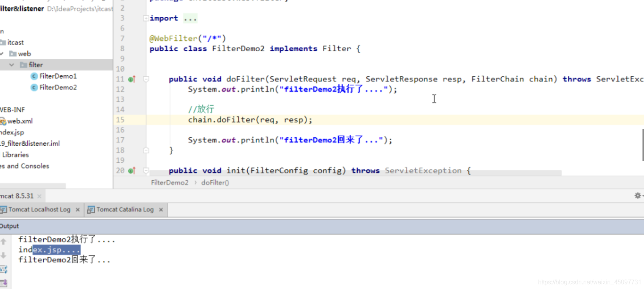Viewport: 644px width, 289px height.
Task: Close the Tomcat Catalina Log tab
Action: (x=161, y=210)
